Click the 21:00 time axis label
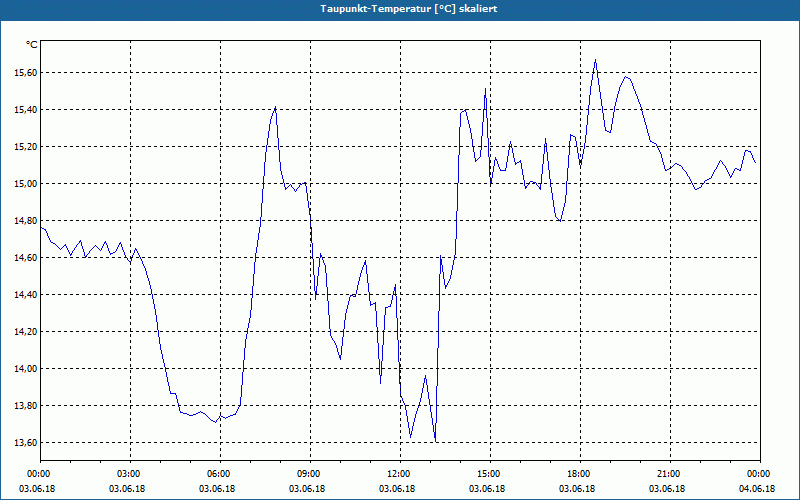The height and width of the screenshot is (500, 800). pos(670,474)
